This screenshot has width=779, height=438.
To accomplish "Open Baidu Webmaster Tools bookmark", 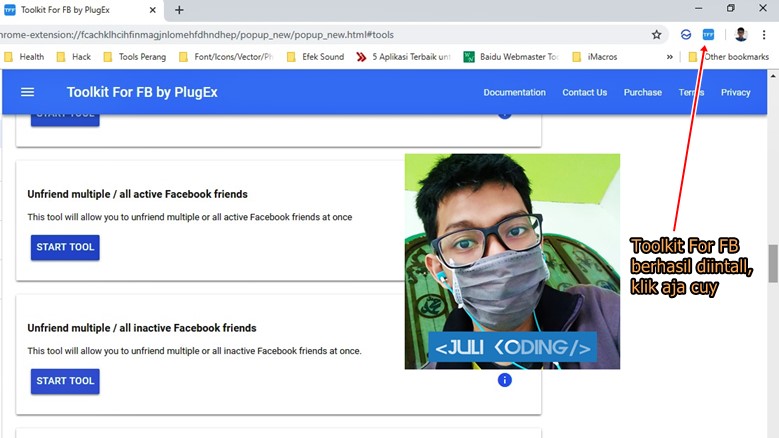I will (x=511, y=57).
